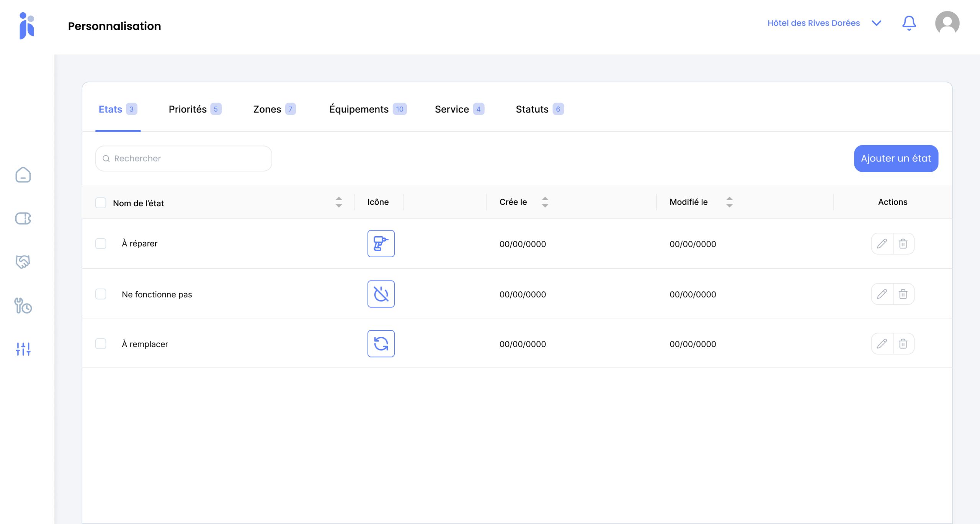The height and width of the screenshot is (524, 980).
Task: Delete the Ne fonctionne pas state
Action: [903, 294]
